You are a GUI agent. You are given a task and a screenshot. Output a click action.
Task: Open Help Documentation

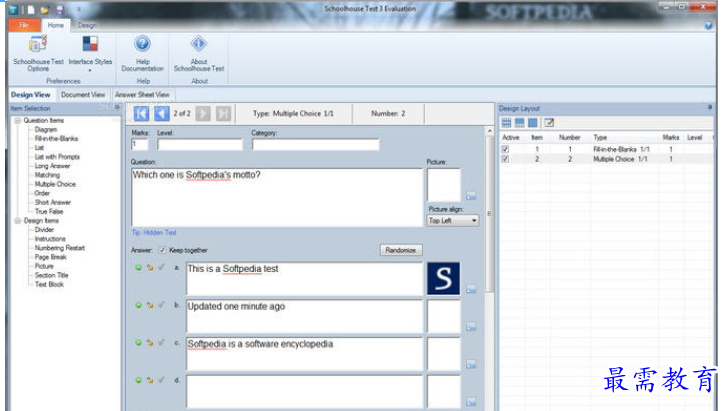coord(142,54)
